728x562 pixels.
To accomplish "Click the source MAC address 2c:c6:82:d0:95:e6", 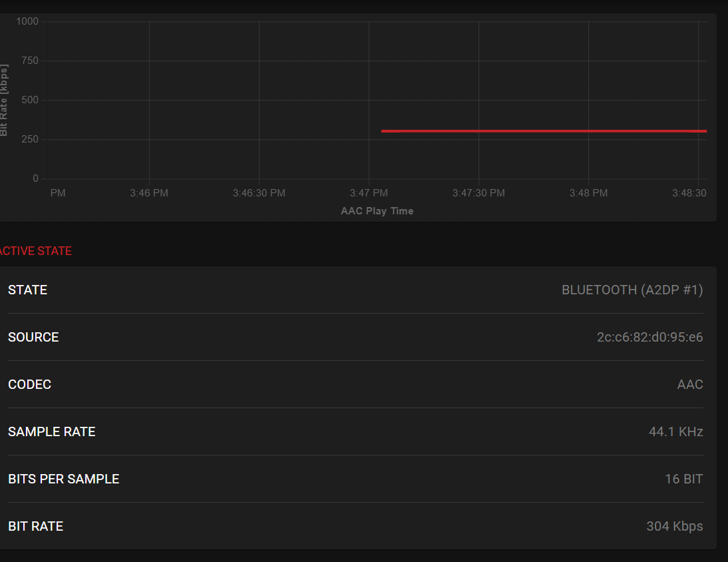I will click(x=649, y=337).
